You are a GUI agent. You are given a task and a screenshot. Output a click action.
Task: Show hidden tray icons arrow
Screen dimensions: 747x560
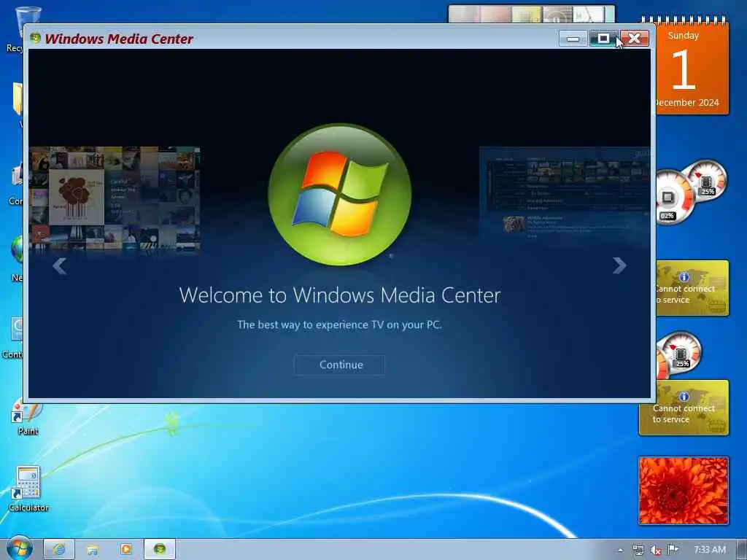pos(620,550)
